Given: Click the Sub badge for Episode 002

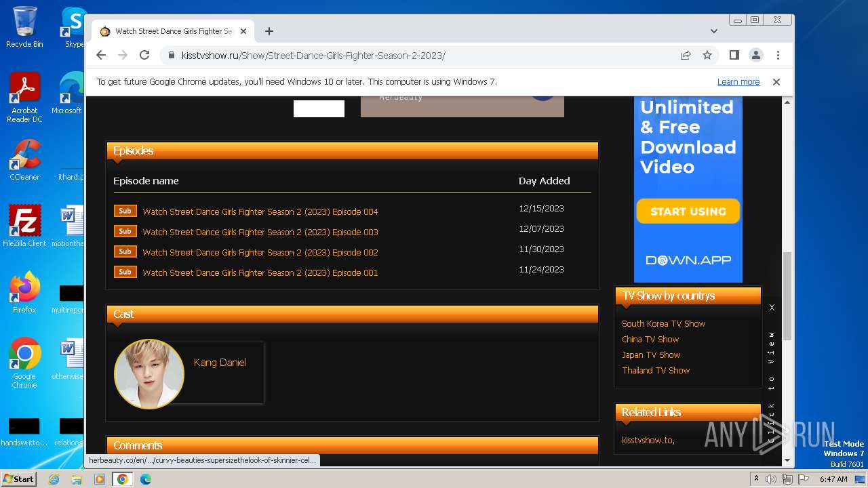Looking at the screenshot, I should pyautogui.click(x=125, y=251).
